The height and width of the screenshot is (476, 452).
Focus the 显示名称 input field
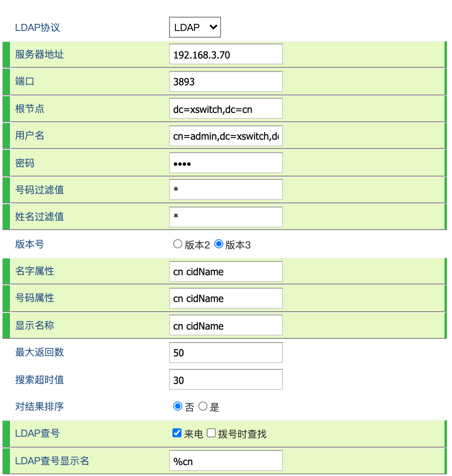(226, 325)
